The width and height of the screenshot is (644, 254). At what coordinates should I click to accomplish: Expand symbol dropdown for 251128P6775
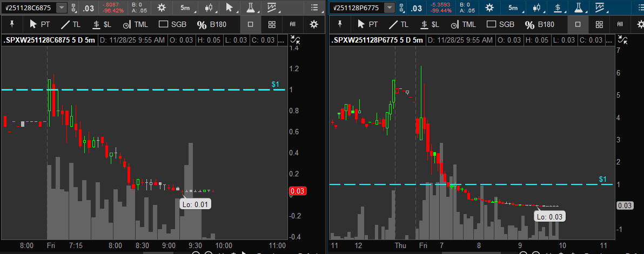click(x=389, y=8)
